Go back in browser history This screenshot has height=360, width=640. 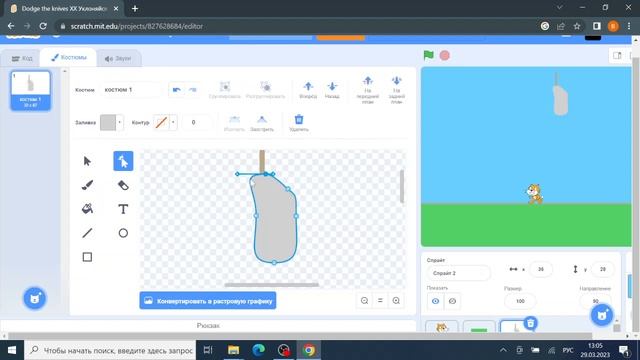11,26
